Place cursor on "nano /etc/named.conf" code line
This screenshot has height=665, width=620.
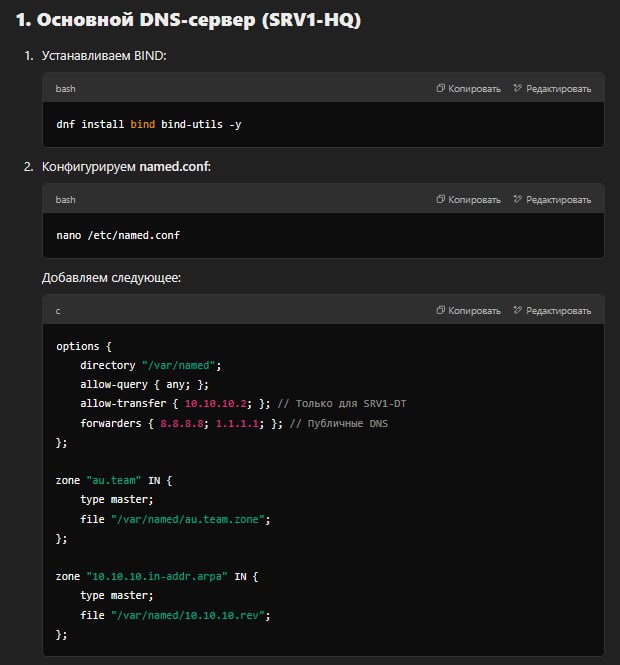(x=118, y=235)
